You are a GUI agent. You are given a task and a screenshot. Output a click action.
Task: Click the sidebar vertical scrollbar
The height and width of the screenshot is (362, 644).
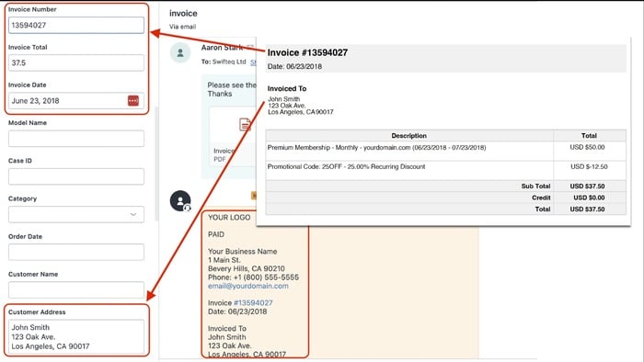tap(156, 164)
